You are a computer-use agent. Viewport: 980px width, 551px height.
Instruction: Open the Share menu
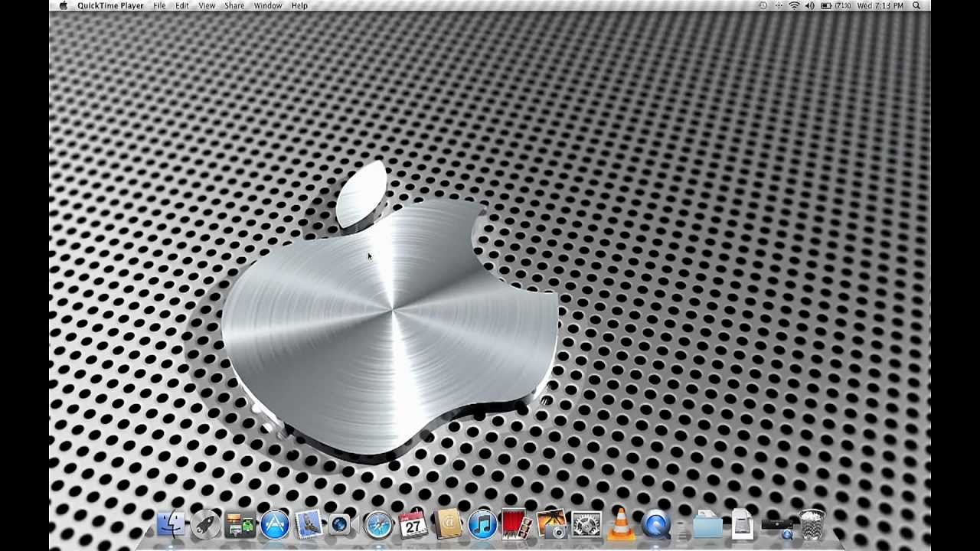pyautogui.click(x=234, y=5)
